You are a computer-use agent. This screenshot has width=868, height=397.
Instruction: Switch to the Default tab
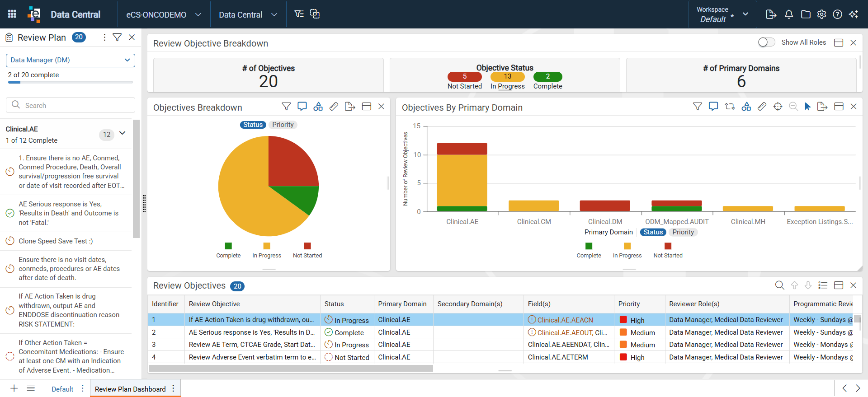62,389
